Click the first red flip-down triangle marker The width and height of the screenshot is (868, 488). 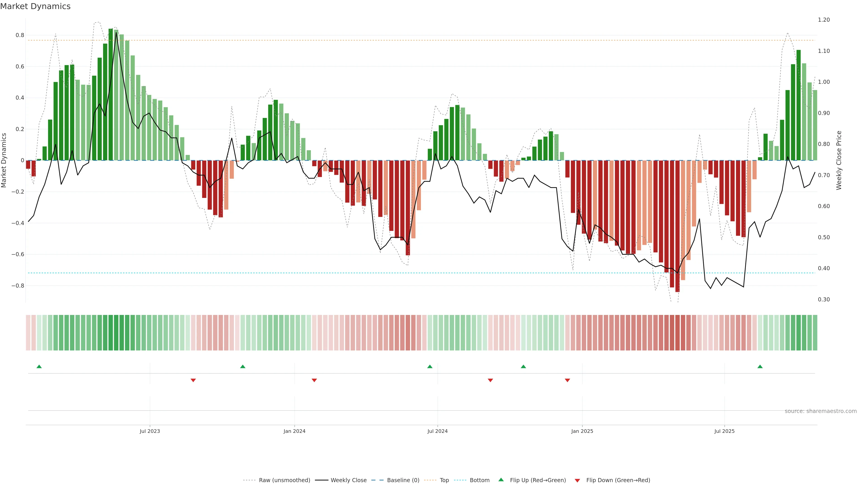point(193,380)
